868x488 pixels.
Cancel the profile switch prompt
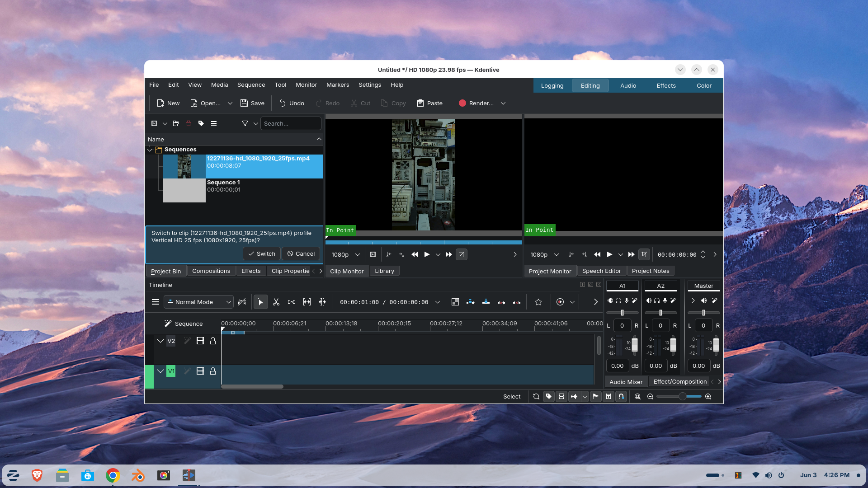tap(301, 253)
